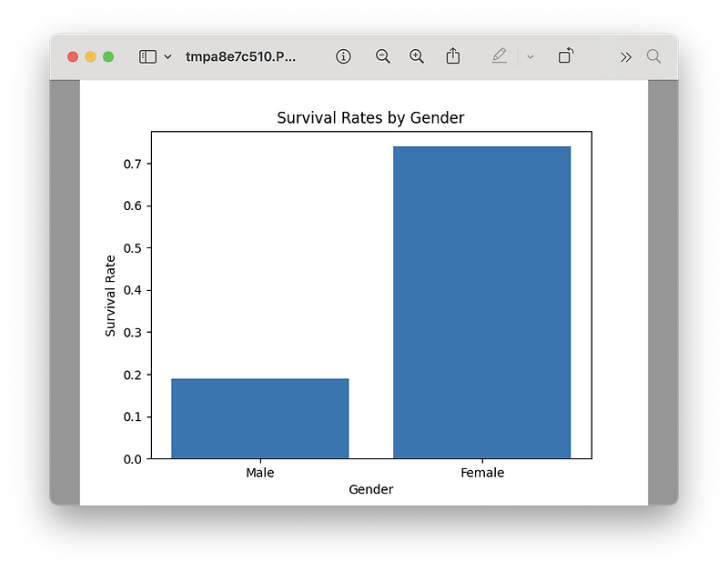This screenshot has height=571, width=728.
Task: Click the 0.6 y-axis tick value
Action: (x=132, y=206)
